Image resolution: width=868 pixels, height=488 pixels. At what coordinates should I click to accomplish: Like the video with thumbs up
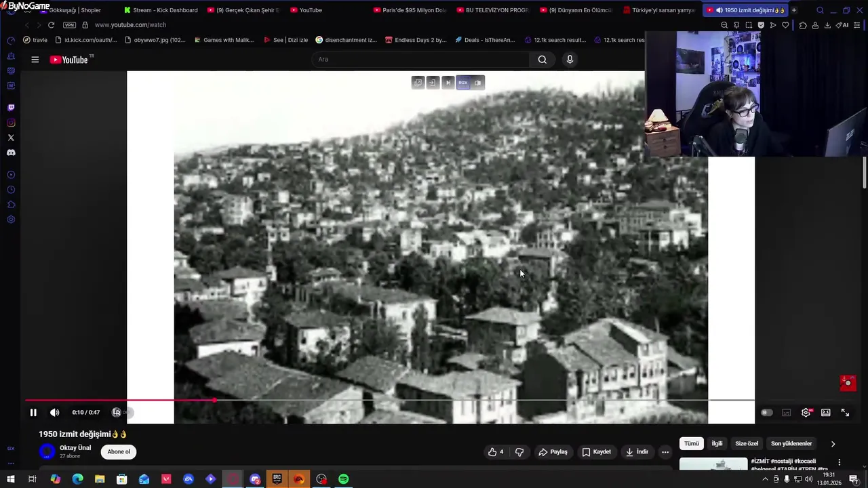click(x=496, y=451)
